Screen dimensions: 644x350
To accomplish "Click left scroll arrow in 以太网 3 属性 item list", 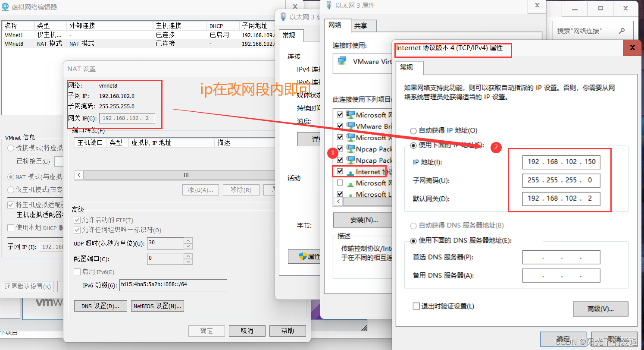I will (x=339, y=202).
